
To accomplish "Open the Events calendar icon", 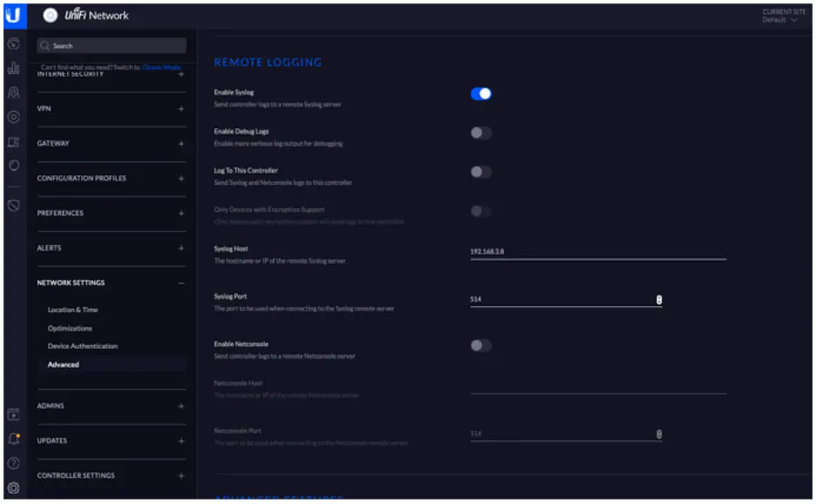I will (x=14, y=414).
